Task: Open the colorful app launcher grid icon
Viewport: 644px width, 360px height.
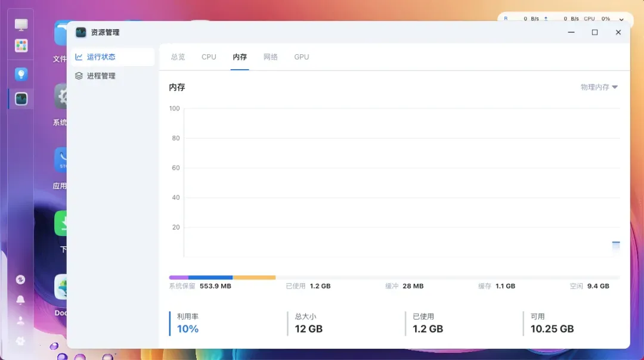Action: (x=21, y=46)
